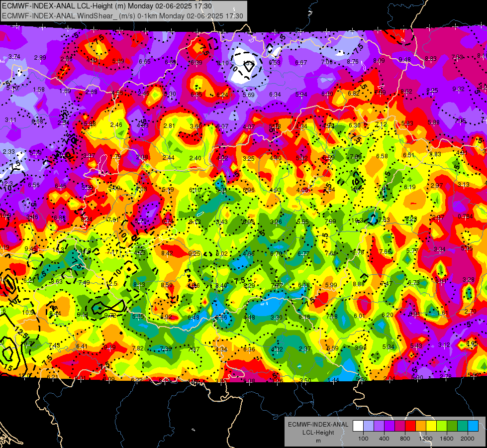Click the map value 9.25
This screenshot has width=487, height=448.
coord(195,254)
